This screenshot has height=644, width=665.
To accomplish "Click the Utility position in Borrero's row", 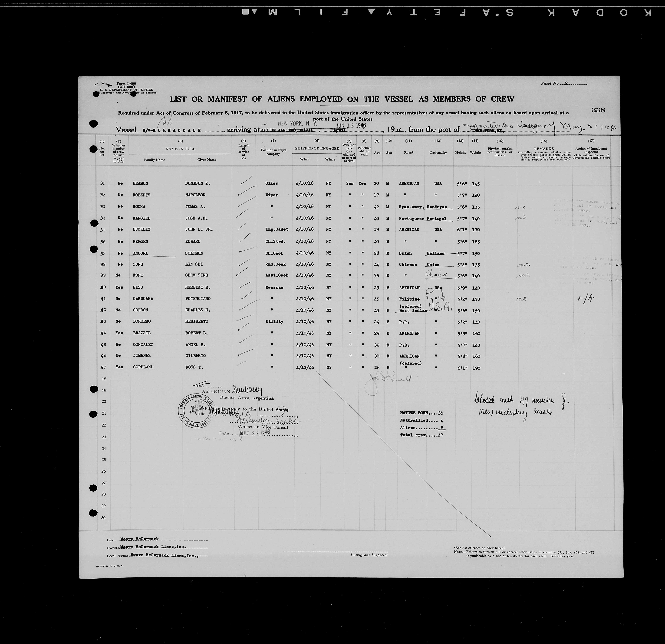I will click(x=274, y=321).
